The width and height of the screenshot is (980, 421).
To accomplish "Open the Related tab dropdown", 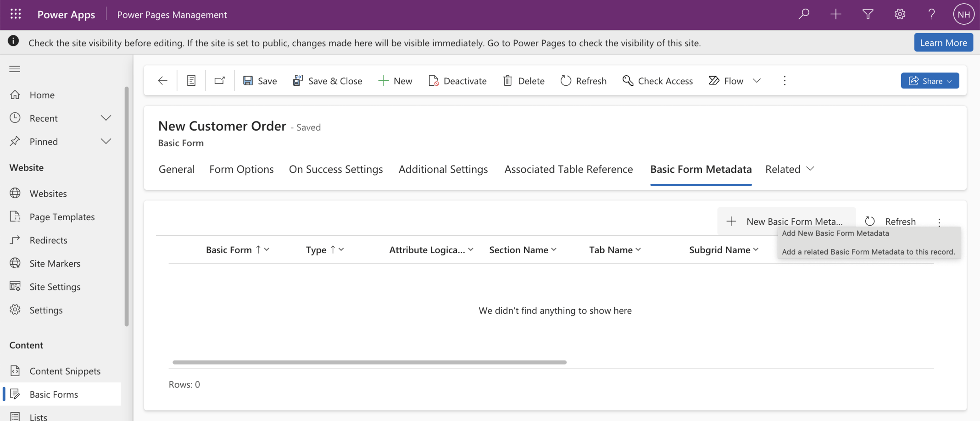I will (x=790, y=169).
